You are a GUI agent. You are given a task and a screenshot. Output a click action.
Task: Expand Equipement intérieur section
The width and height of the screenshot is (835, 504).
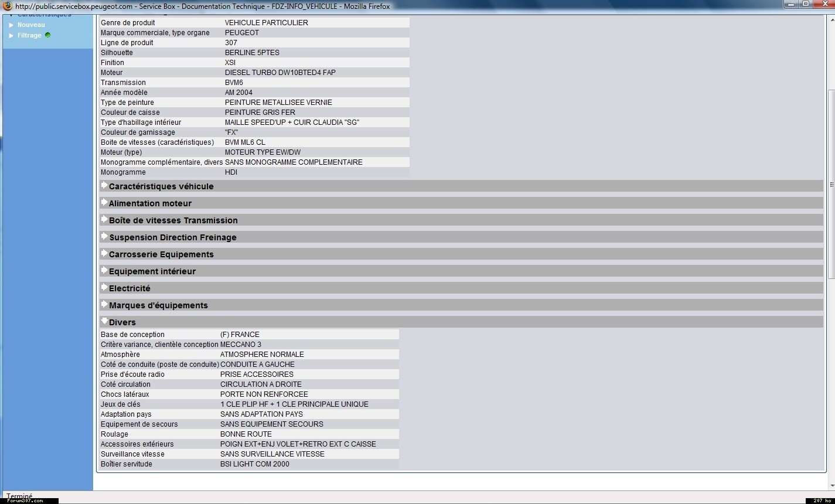(x=461, y=271)
